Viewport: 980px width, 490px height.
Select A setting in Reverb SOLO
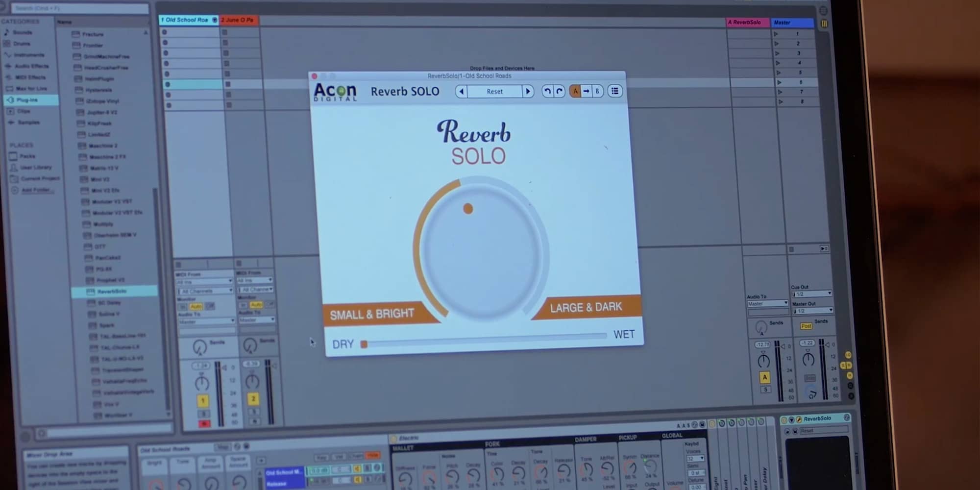(x=575, y=91)
